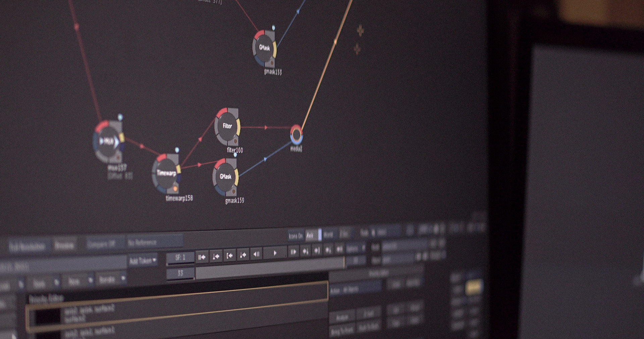Open the Add Token dropdown

coord(143,261)
